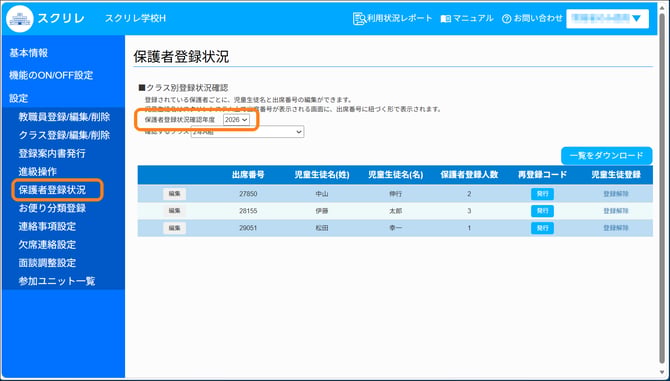Click 登録解除 for student 伊藤

click(x=616, y=211)
